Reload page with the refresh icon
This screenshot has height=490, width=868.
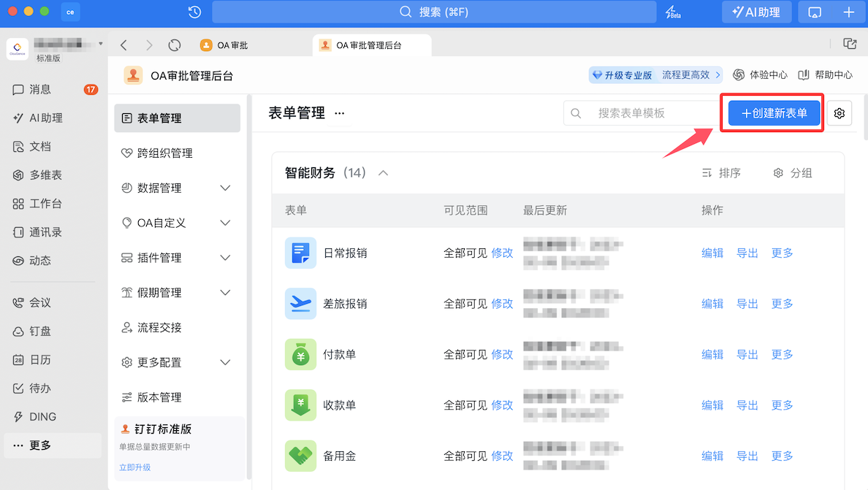[175, 45]
